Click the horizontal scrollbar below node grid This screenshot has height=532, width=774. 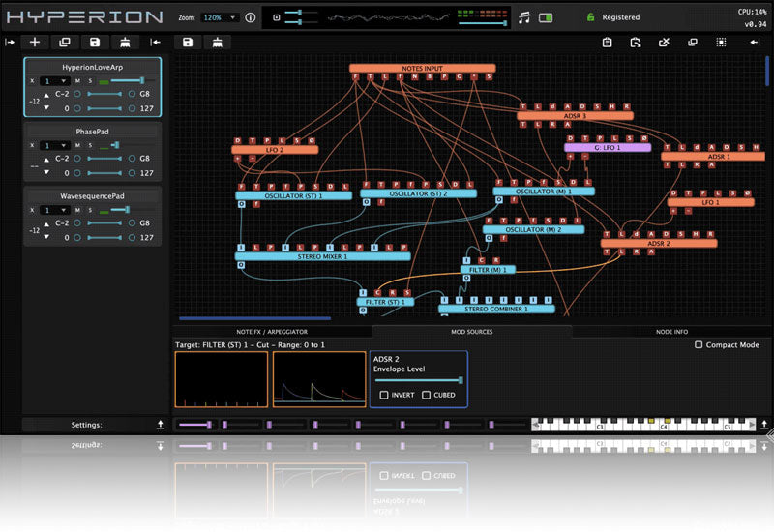click(254, 318)
